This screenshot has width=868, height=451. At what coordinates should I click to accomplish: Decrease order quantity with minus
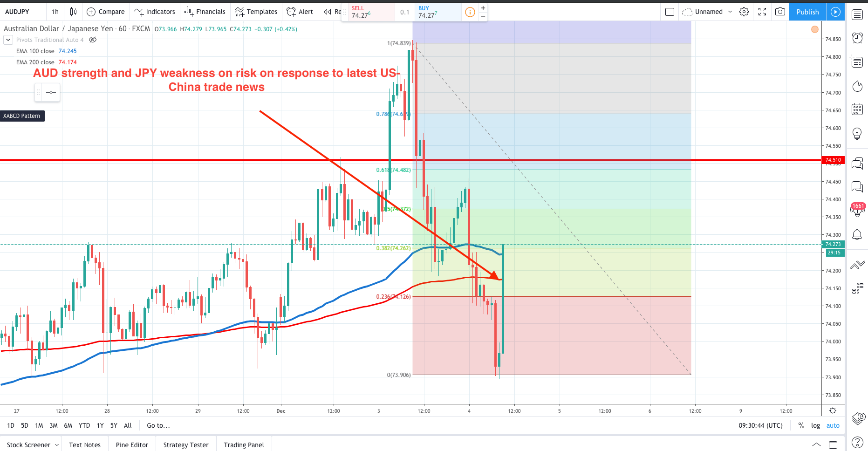483,17
